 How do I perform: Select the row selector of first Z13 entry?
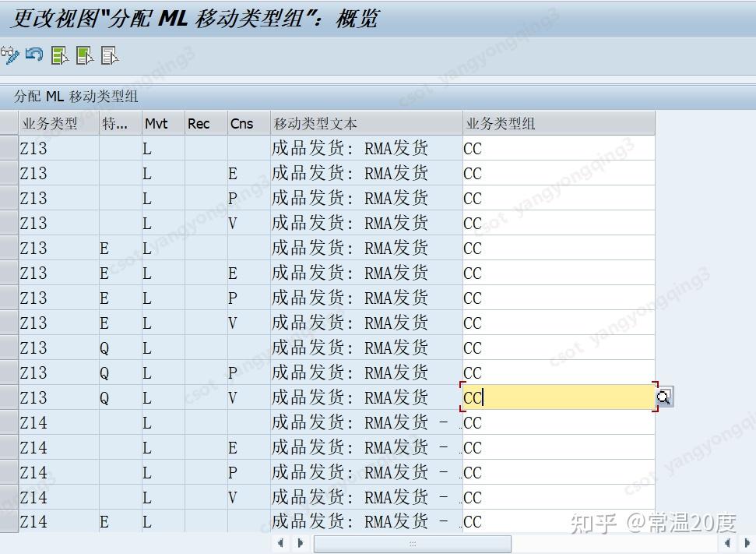pyautogui.click(x=7, y=148)
